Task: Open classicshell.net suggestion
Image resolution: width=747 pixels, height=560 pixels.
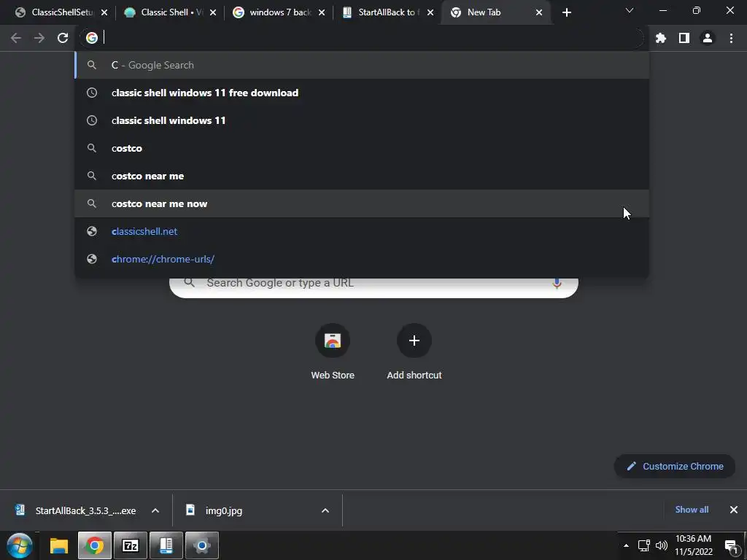Action: [362, 231]
